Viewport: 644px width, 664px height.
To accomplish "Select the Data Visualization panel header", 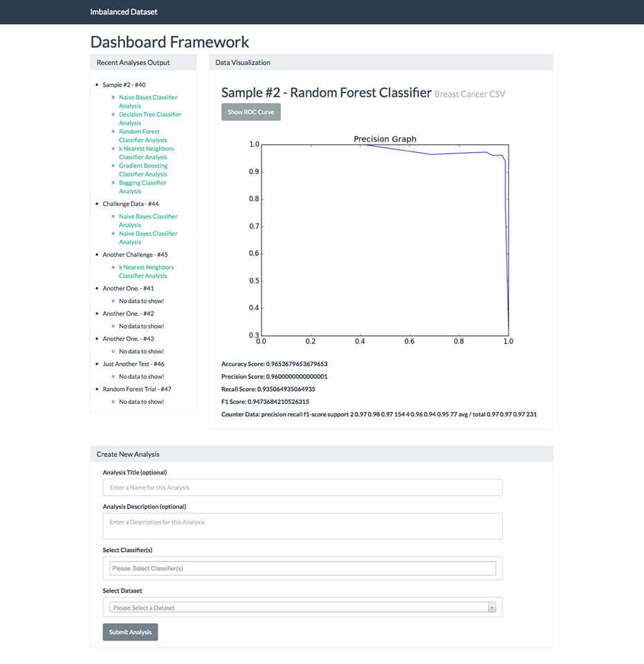I will pos(243,62).
